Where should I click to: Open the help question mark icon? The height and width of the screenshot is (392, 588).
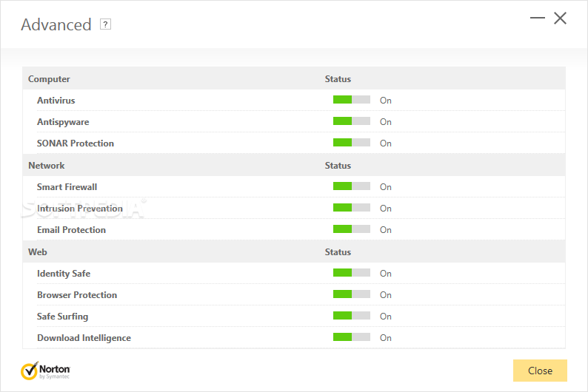pyautogui.click(x=105, y=24)
